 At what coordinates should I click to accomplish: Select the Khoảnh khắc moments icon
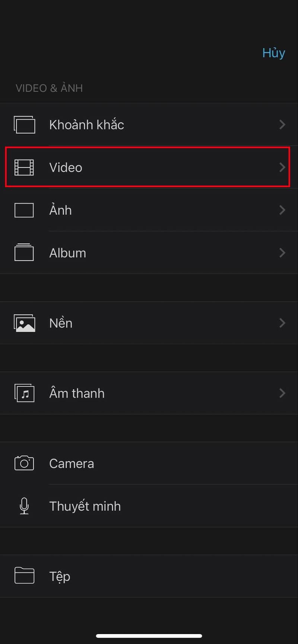tap(24, 125)
